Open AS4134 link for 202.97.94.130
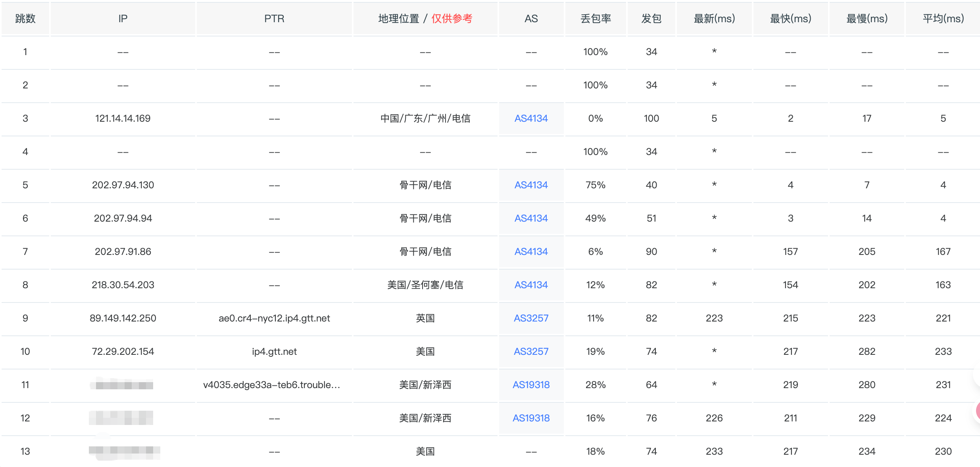 [531, 185]
